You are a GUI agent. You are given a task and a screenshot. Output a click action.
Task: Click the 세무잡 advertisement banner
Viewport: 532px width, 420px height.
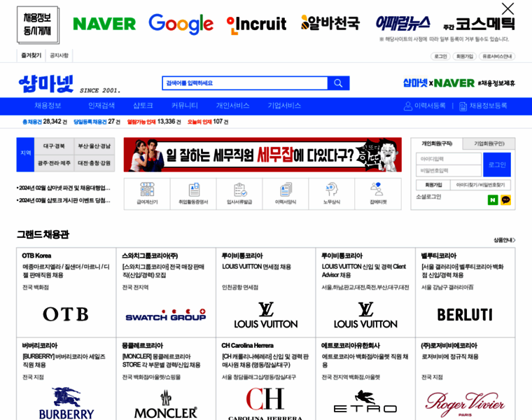coord(262,155)
